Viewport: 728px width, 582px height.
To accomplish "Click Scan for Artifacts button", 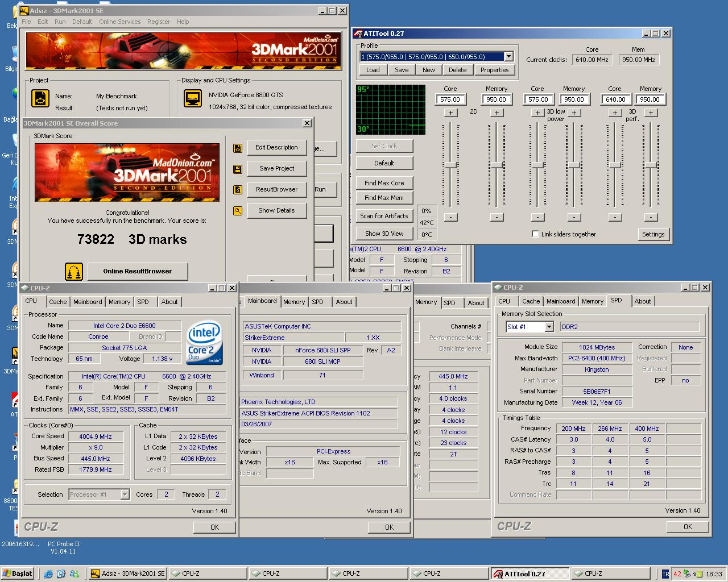I will 384,216.
